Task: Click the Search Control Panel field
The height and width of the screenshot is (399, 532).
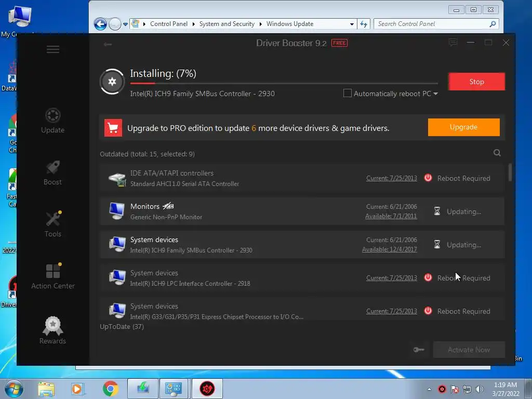Action: tap(436, 24)
